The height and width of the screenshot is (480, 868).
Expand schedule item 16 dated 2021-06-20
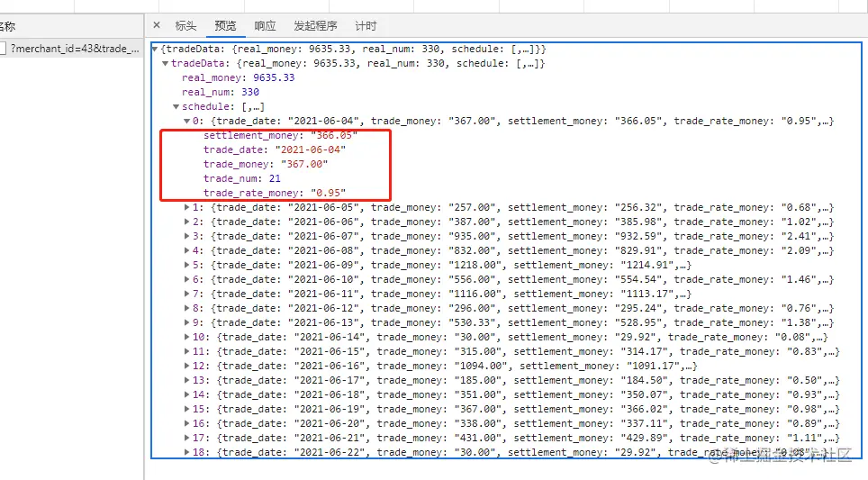tap(187, 423)
